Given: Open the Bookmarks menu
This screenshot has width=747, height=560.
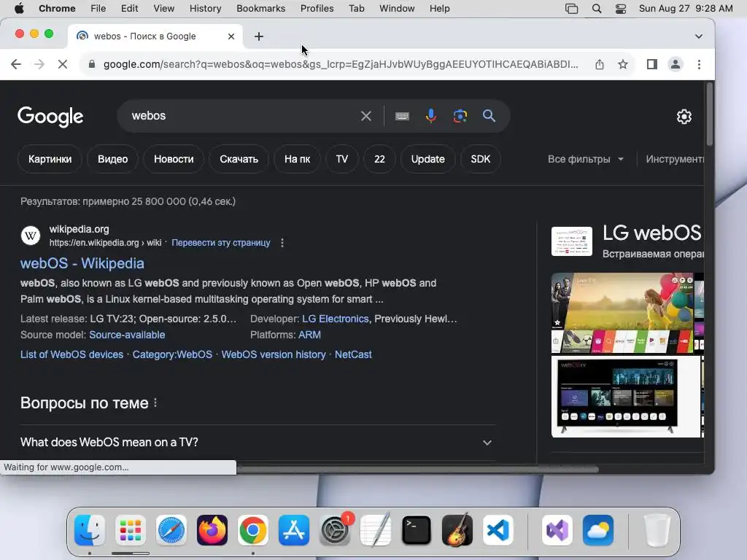Looking at the screenshot, I should [x=260, y=9].
